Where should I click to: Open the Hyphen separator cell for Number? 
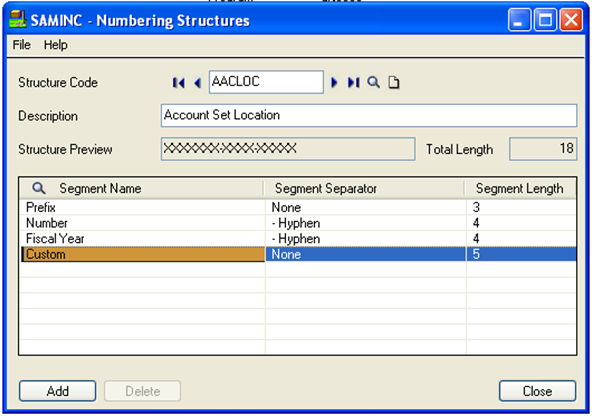click(365, 223)
